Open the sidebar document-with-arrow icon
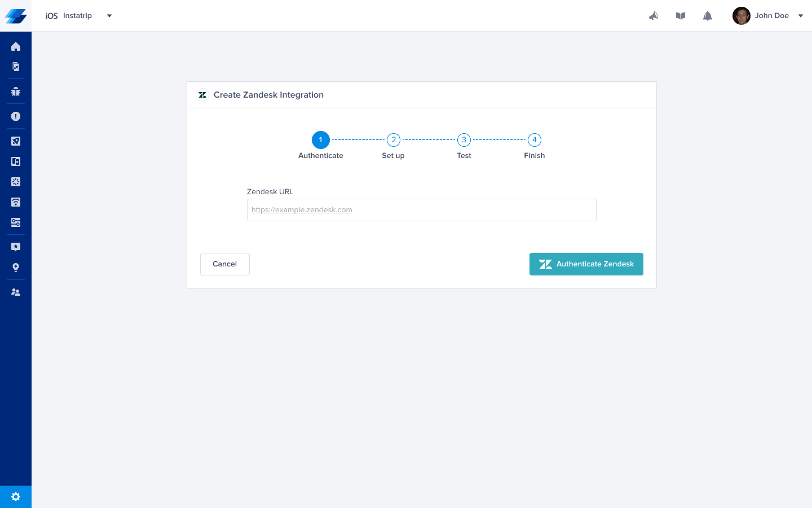This screenshot has width=812, height=508. tap(16, 67)
